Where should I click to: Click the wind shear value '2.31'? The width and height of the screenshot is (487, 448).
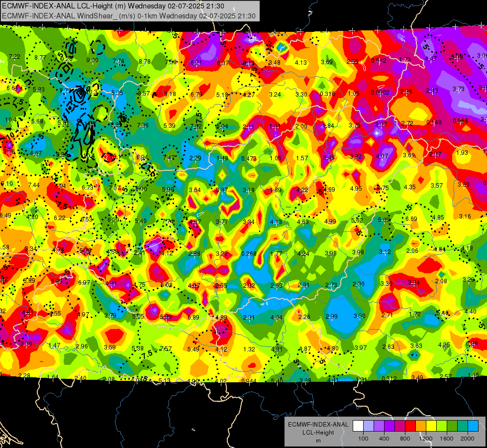[x=249, y=318]
